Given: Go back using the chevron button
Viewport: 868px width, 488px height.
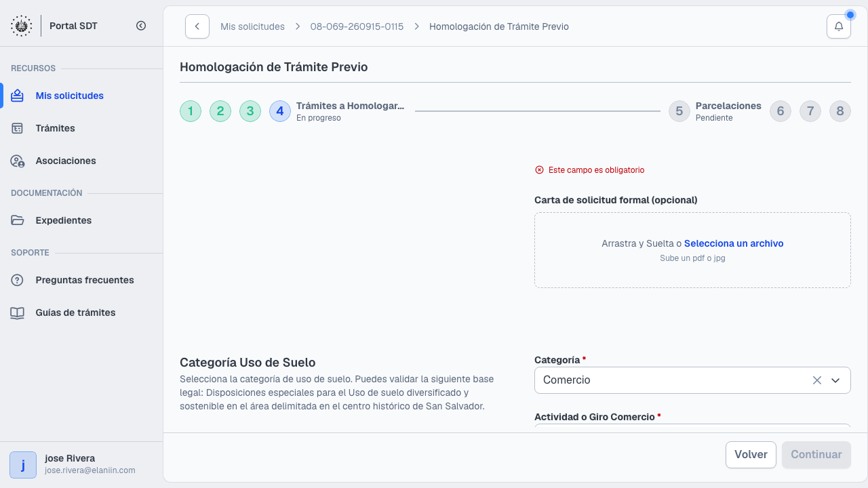Looking at the screenshot, I should (197, 26).
